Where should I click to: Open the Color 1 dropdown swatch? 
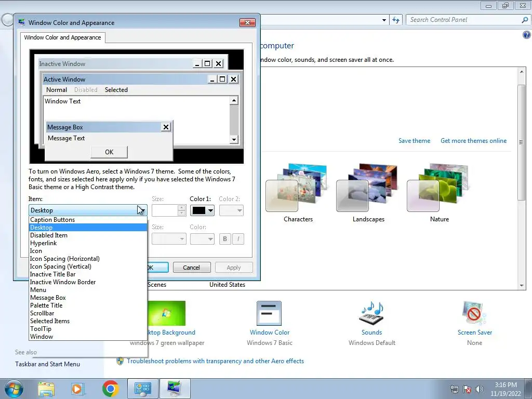[x=202, y=210]
